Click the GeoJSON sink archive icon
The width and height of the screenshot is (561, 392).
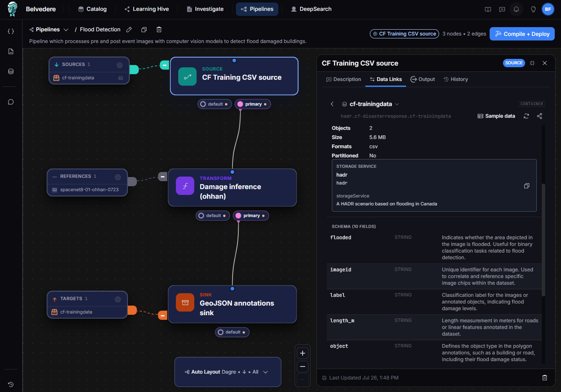tap(185, 303)
